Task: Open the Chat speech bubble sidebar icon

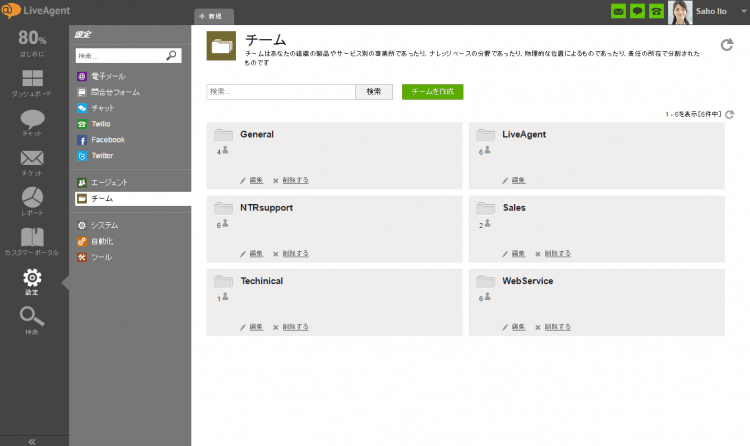Action: tap(32, 123)
